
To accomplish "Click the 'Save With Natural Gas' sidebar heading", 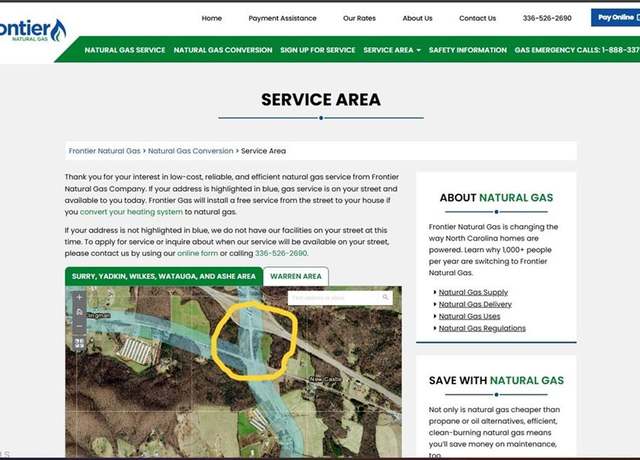I will pos(496,380).
